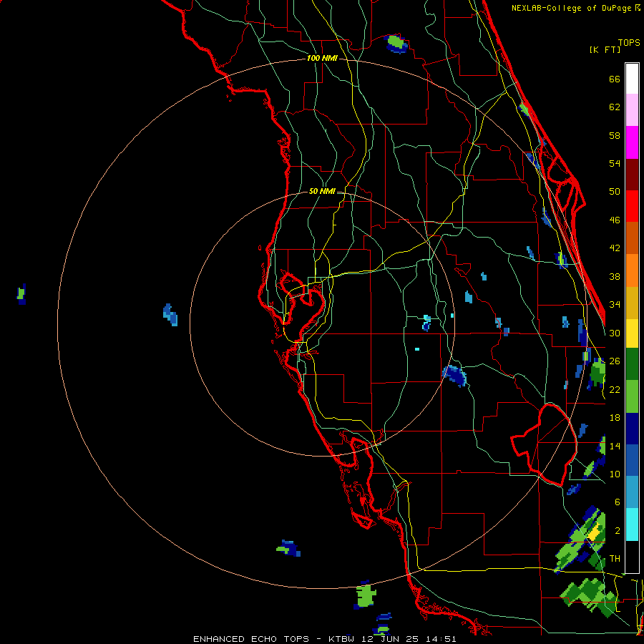The width and height of the screenshot is (644, 644).
Task: Click the legend value 58
Action: point(615,135)
